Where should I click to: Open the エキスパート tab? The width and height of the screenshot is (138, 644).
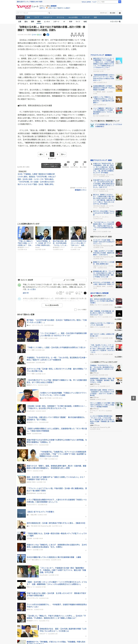point(48,17)
